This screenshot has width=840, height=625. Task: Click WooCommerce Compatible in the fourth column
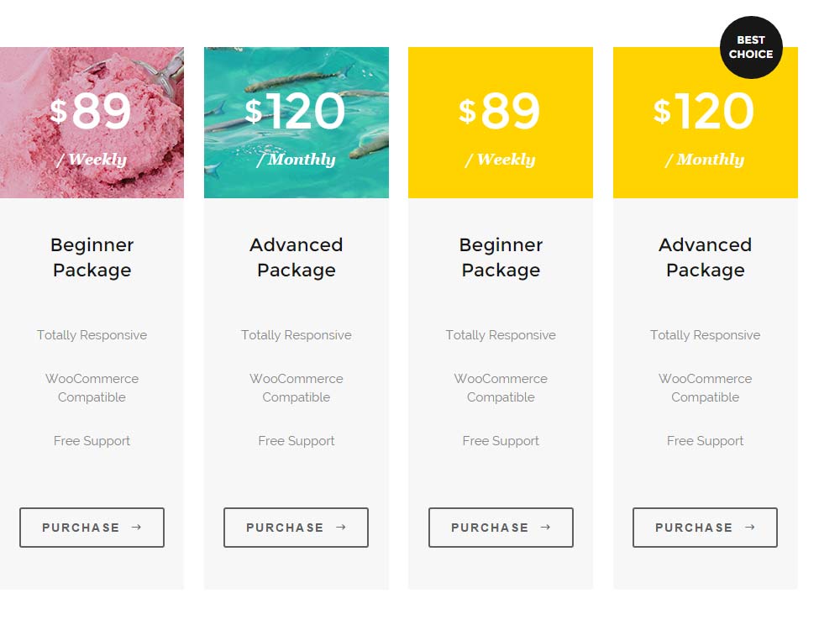705,388
